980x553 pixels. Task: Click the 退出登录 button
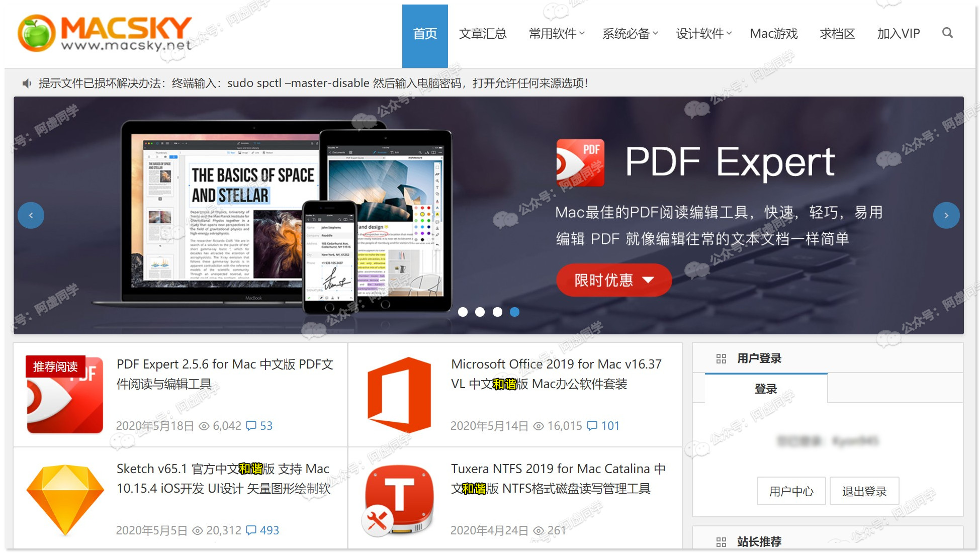pyautogui.click(x=864, y=491)
